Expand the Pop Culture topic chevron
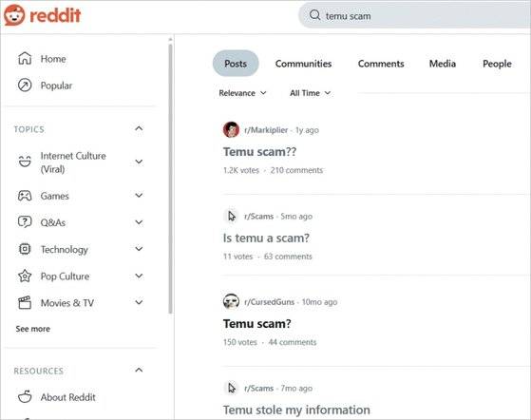This screenshot has height=420, width=531. coord(139,276)
